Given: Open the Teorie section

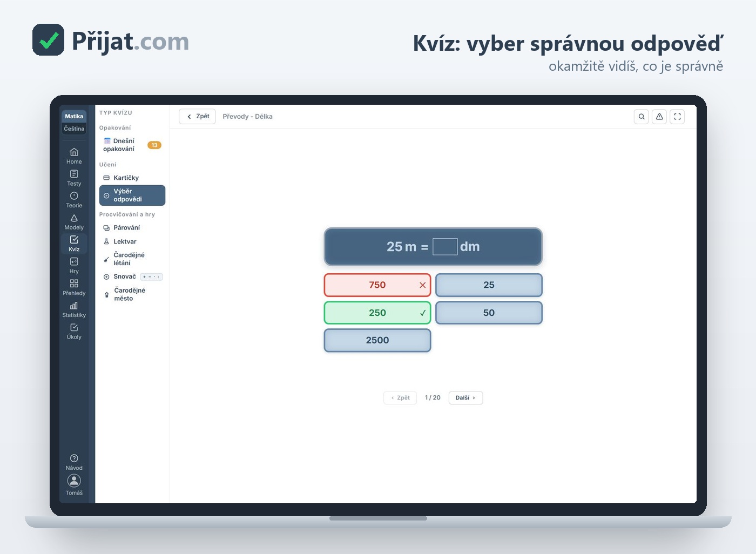Looking at the screenshot, I should tap(74, 200).
